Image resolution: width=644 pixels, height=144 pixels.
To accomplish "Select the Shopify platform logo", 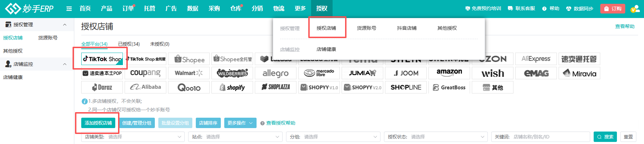I will [232, 88].
